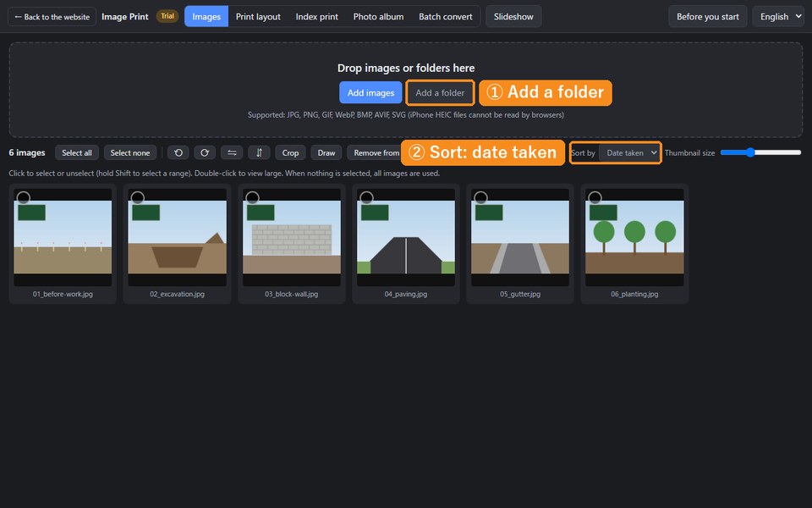
Task: Go to the Batch convert tab
Action: click(x=446, y=17)
